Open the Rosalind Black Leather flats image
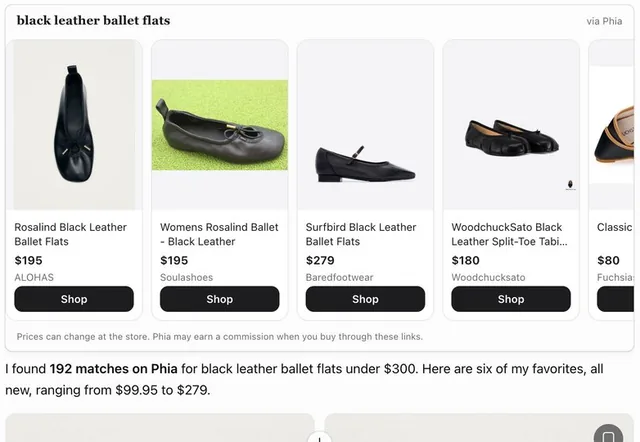 point(74,125)
